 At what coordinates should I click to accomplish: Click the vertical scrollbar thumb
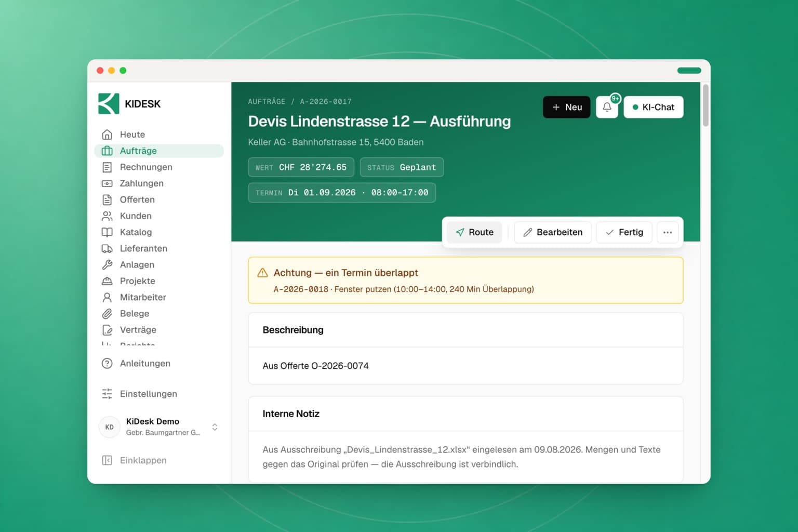(x=706, y=105)
